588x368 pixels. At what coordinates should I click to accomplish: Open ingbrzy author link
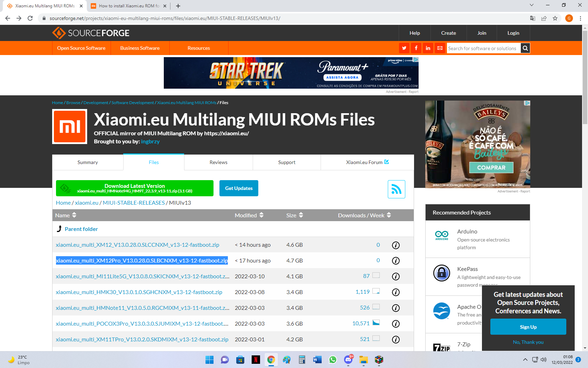pyautogui.click(x=150, y=141)
